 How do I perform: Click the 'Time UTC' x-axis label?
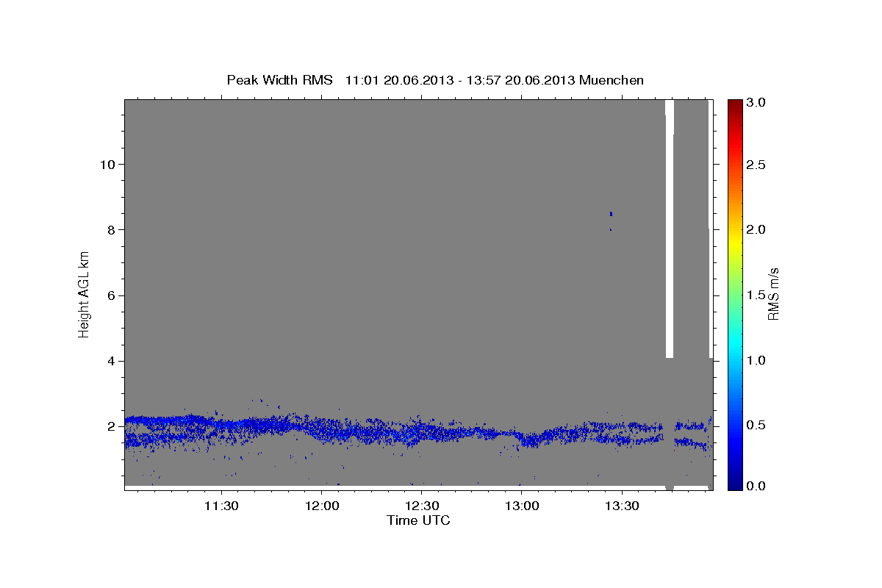click(418, 520)
